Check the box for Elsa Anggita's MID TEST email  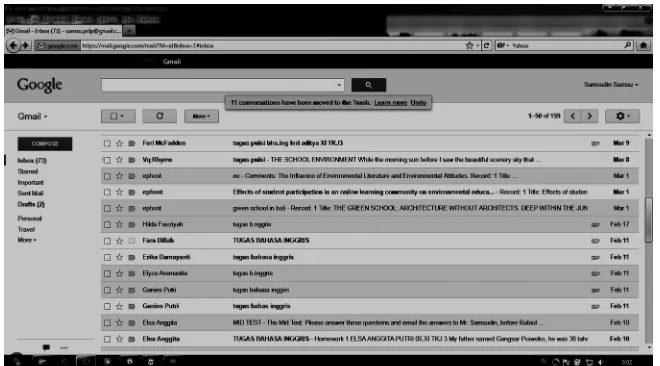click(x=107, y=323)
